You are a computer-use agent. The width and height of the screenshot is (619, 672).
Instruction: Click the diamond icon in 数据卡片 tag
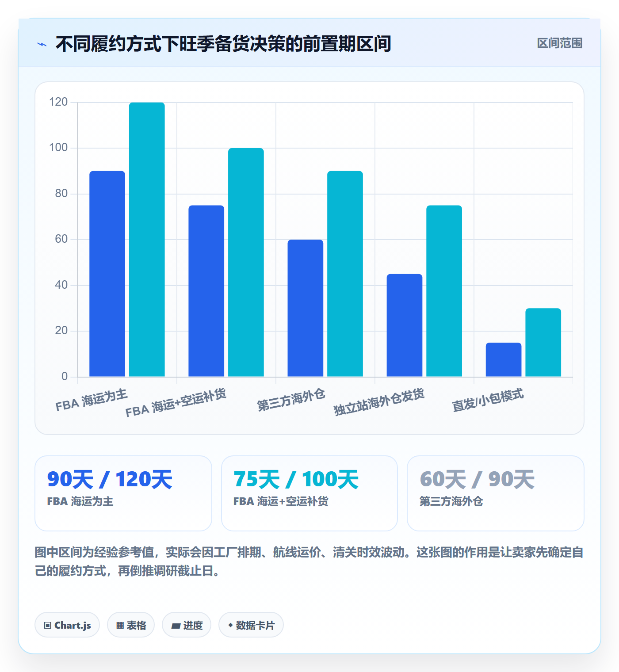230,625
